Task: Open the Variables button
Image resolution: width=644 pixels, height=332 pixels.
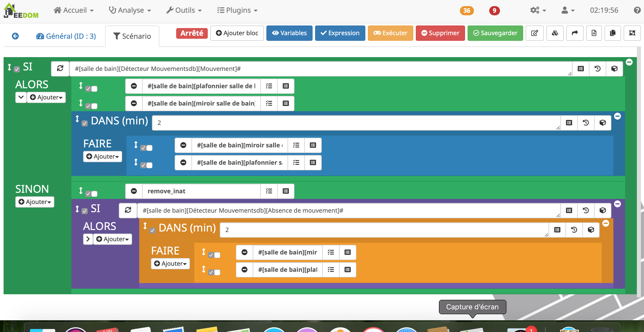Action: [289, 33]
